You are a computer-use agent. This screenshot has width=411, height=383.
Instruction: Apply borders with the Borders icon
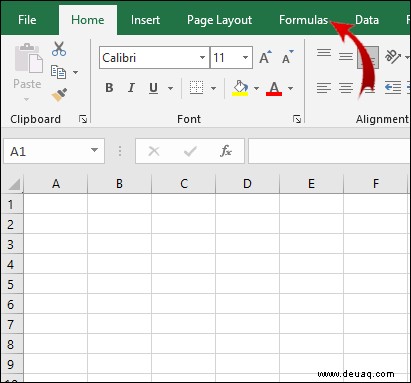click(x=196, y=88)
